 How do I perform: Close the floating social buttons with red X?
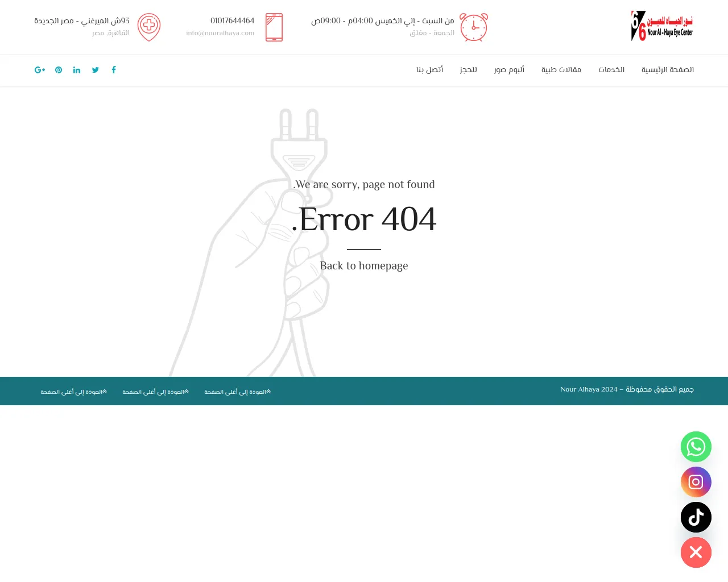(x=696, y=552)
